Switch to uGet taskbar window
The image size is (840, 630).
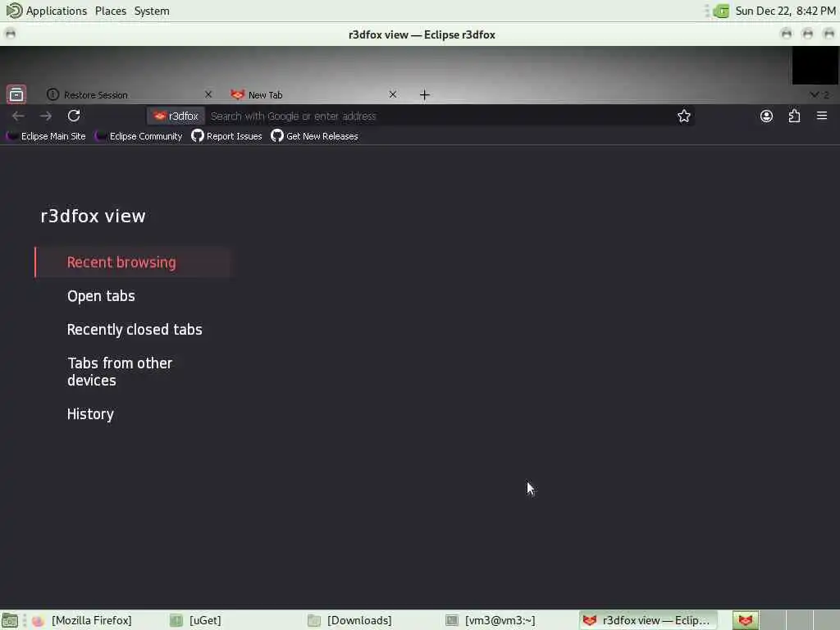195,620
